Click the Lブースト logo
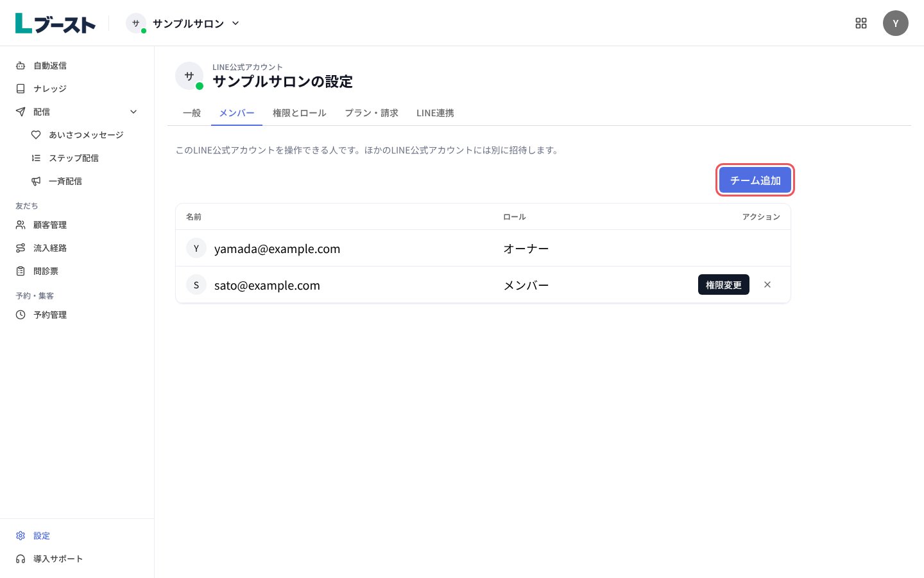Viewport: 924px width, 578px height. coord(55,23)
